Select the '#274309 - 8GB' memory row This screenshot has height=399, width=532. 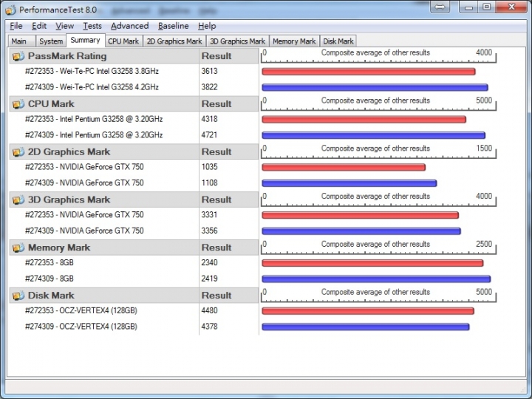50,279
